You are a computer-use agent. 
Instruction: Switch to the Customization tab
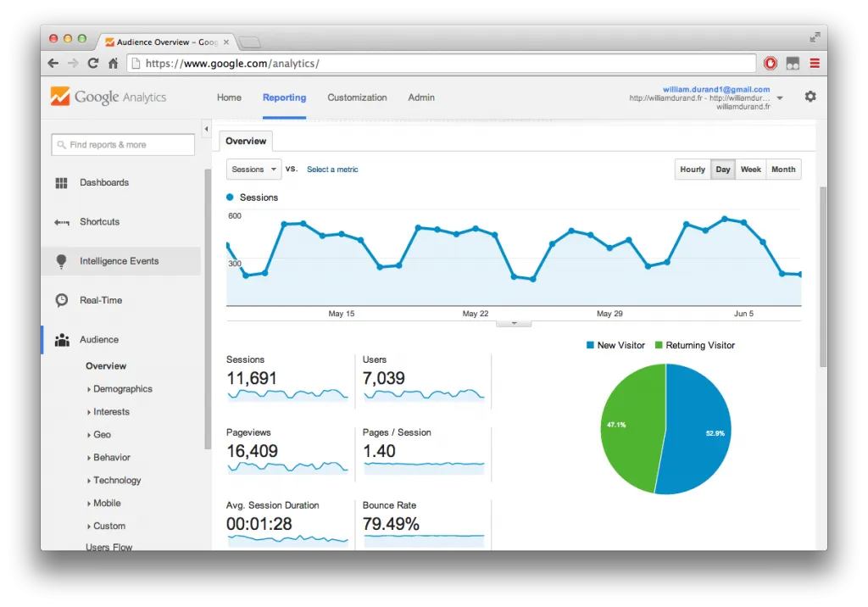tap(357, 97)
